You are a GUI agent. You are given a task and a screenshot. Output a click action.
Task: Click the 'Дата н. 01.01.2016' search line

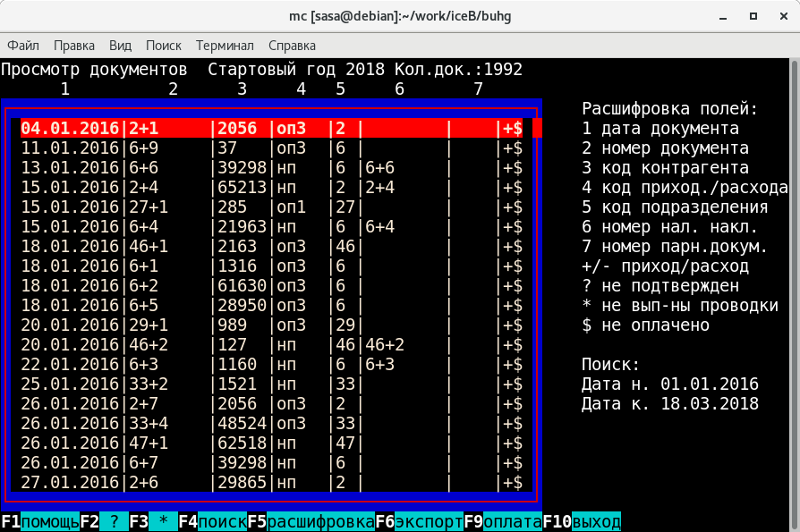pyautogui.click(x=670, y=384)
